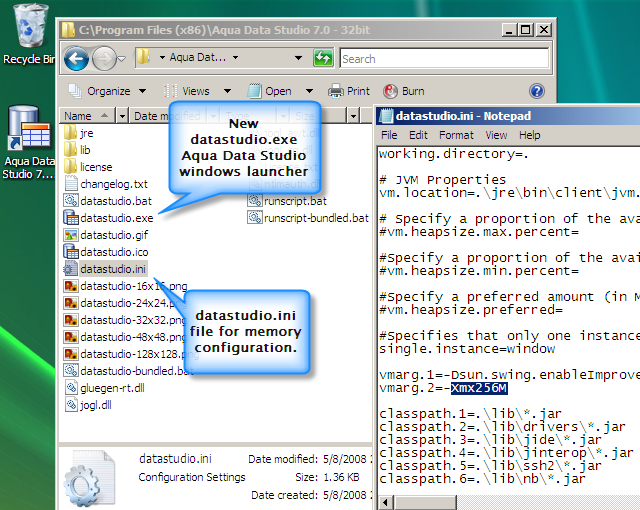This screenshot has height=510, width=640.
Task: Select runscript.bat file icon
Action: [255, 200]
